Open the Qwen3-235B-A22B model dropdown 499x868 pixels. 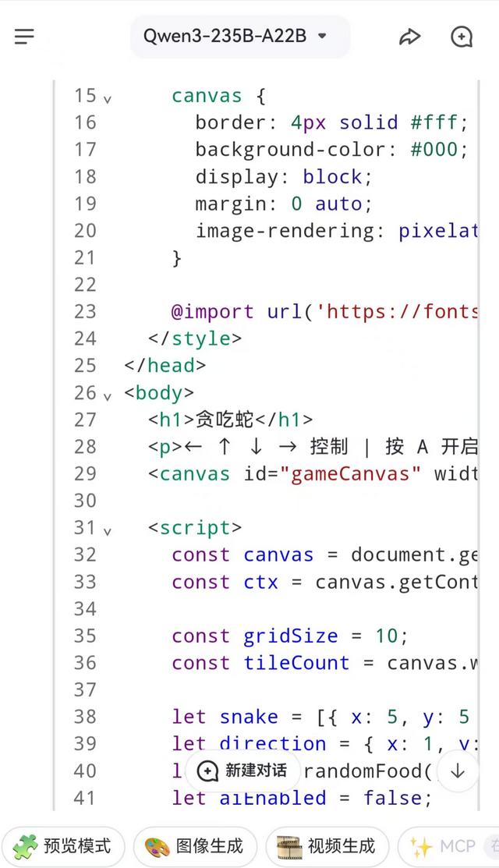(240, 37)
